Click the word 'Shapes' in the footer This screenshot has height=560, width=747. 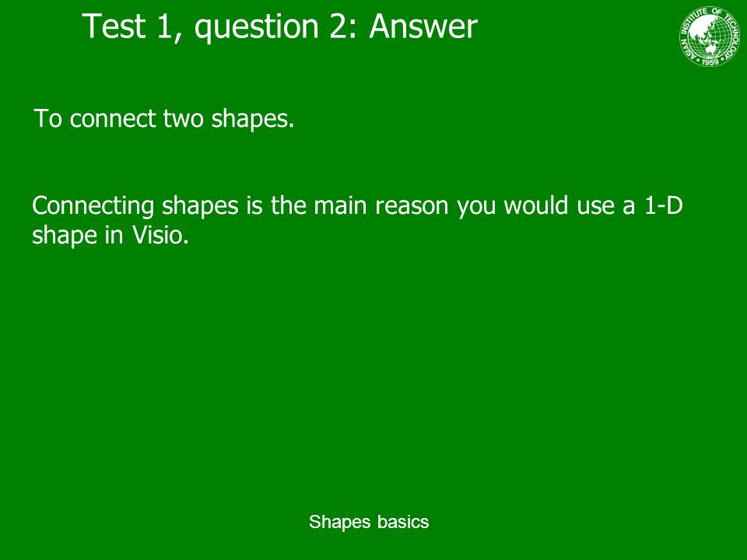[340, 523]
